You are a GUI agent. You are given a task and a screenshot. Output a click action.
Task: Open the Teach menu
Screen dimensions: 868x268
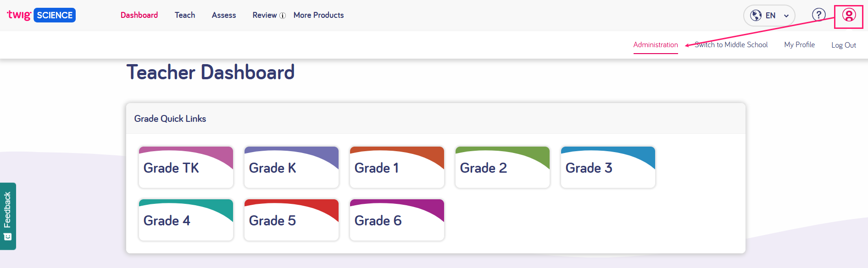pos(185,15)
